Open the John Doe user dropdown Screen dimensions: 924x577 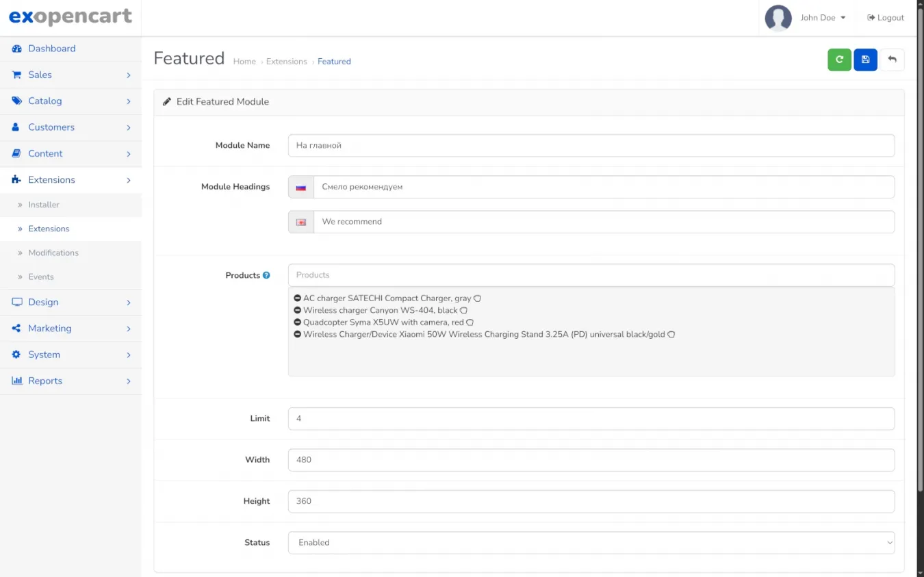pyautogui.click(x=823, y=18)
